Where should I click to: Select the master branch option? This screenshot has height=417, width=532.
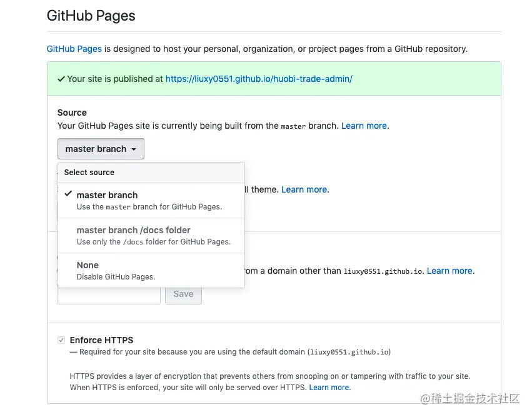coord(151,201)
